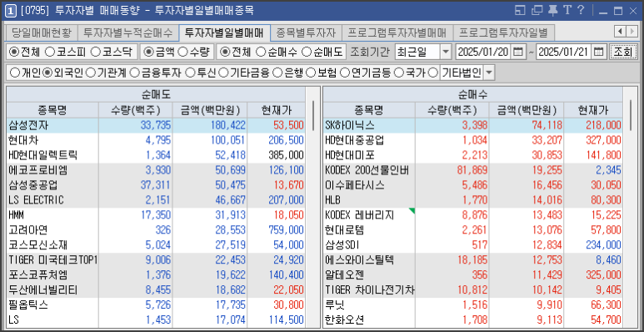Select 삼성전자 row in 순매도 table
Image resolution: width=644 pixels, height=332 pixels.
point(156,125)
